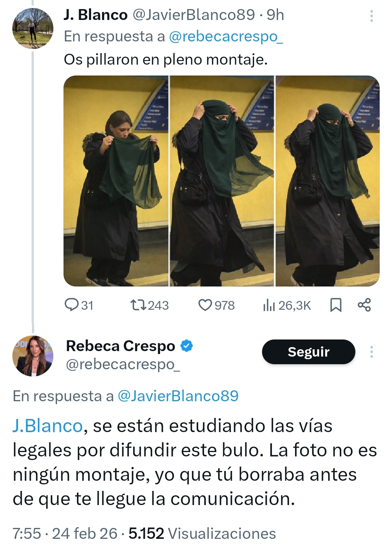Retweet J. Blanco's post
Screen dimensions: 392x553
click(x=150, y=305)
